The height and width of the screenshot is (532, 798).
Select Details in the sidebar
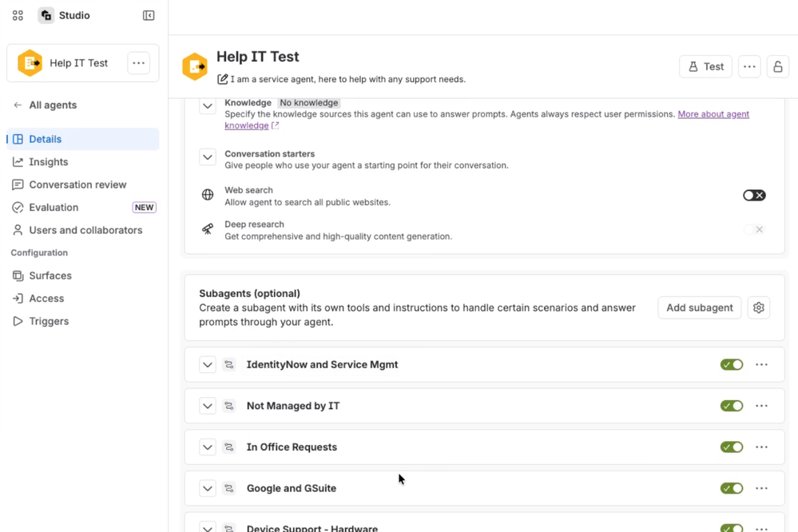click(83, 139)
